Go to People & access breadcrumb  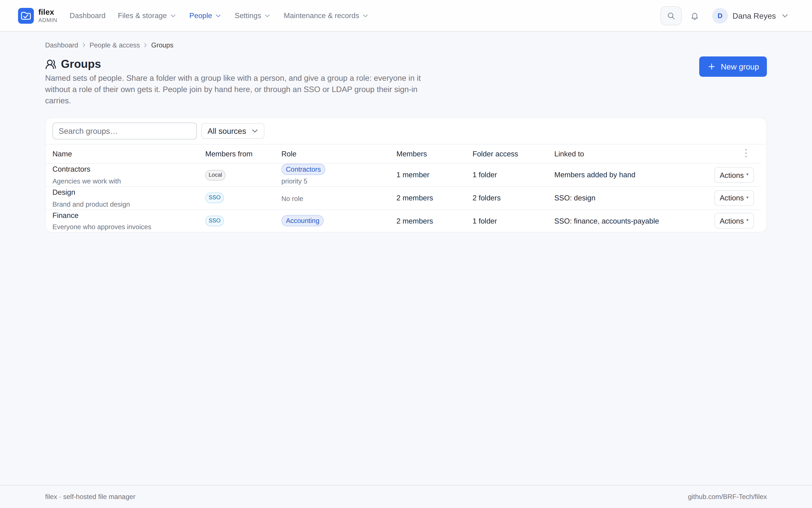point(115,45)
